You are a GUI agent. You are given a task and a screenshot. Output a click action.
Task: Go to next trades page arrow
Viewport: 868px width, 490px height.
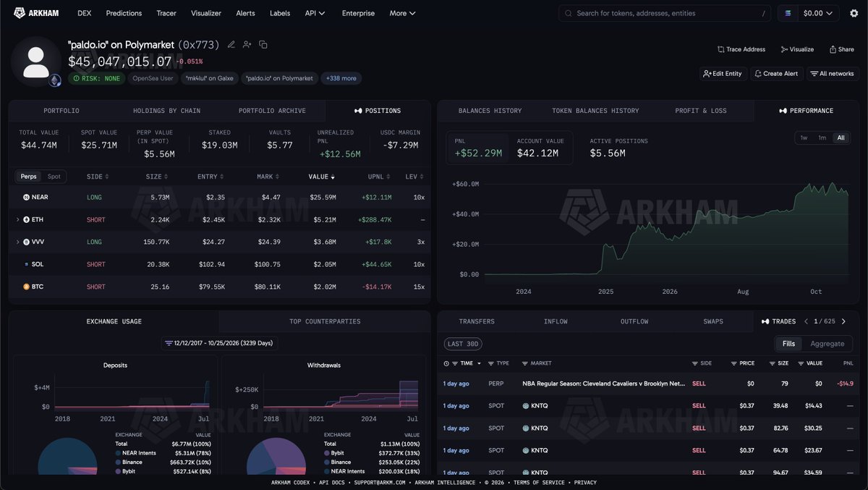click(843, 321)
